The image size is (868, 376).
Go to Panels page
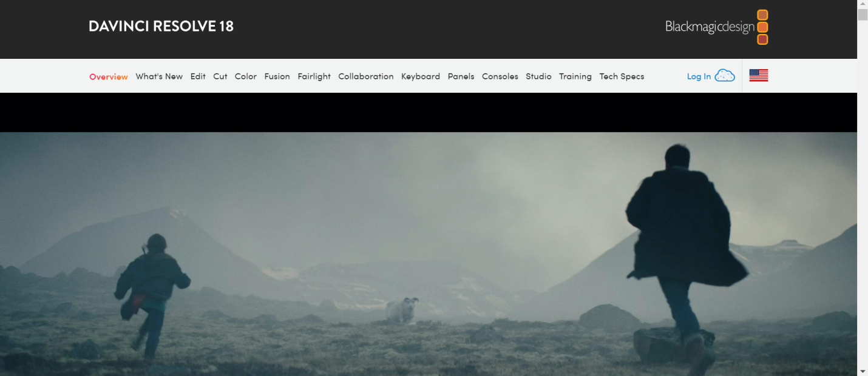461,76
